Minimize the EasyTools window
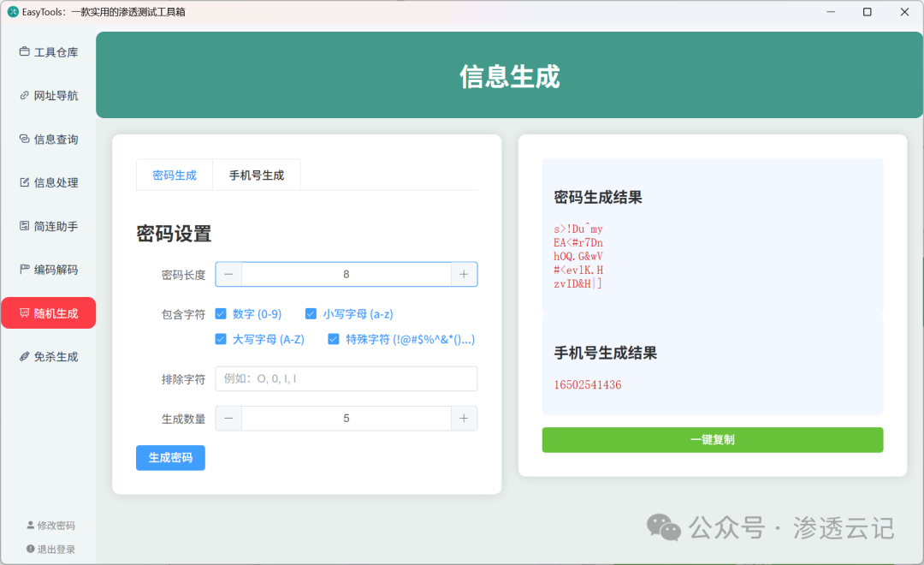The width and height of the screenshot is (924, 565). [831, 12]
